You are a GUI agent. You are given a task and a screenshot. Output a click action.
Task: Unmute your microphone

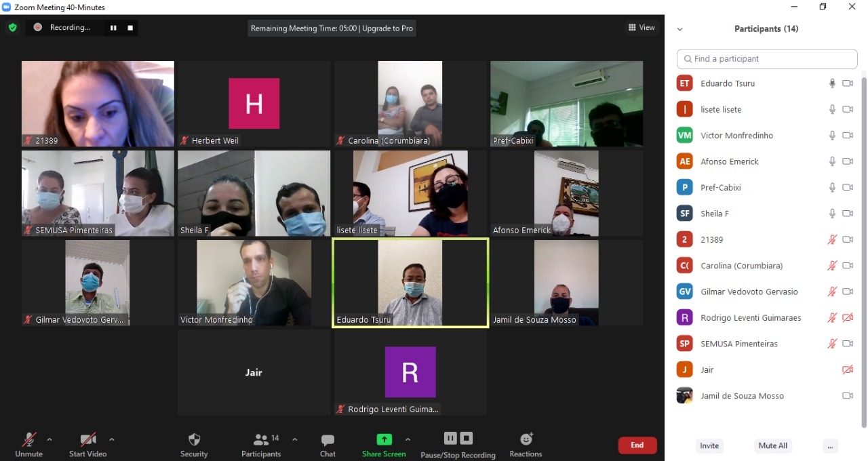click(28, 445)
